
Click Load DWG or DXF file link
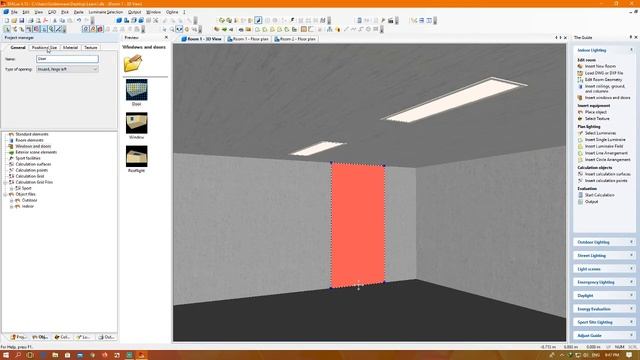(x=604, y=73)
